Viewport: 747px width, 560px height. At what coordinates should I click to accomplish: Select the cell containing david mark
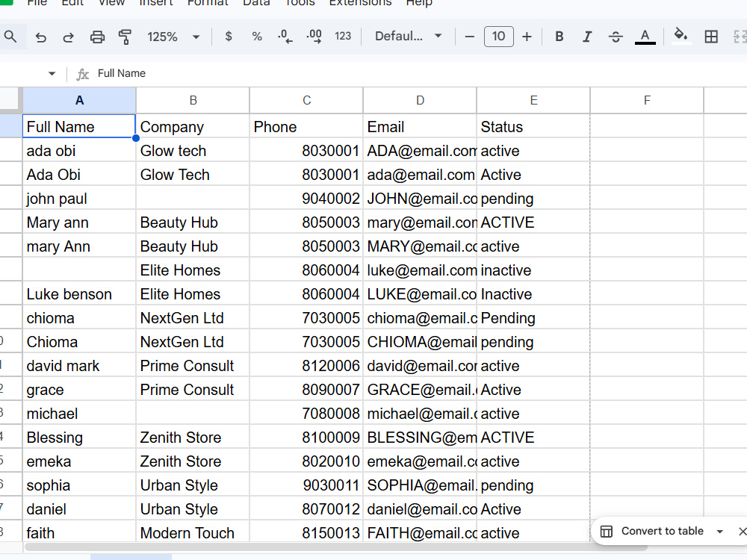79,365
